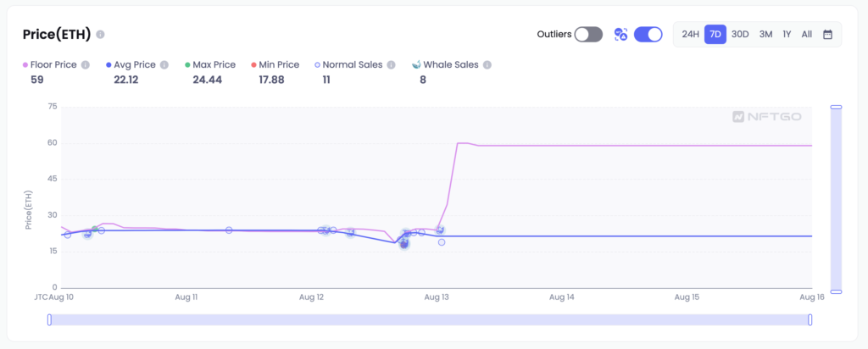Click the Whale Sales info icon

487,64
